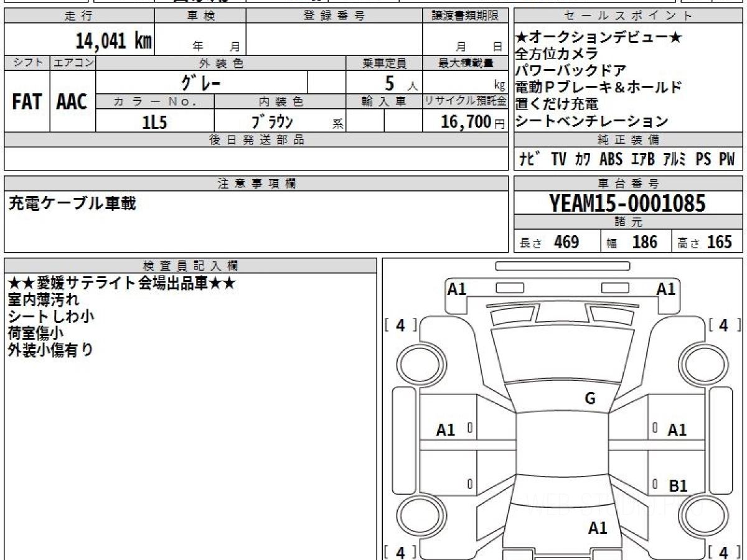Click the exterior color value グレー

click(x=201, y=82)
